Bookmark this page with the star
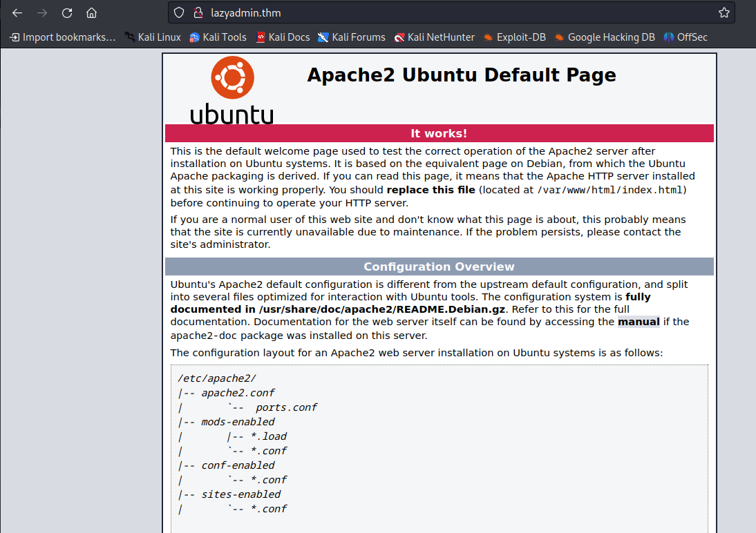 click(x=724, y=13)
